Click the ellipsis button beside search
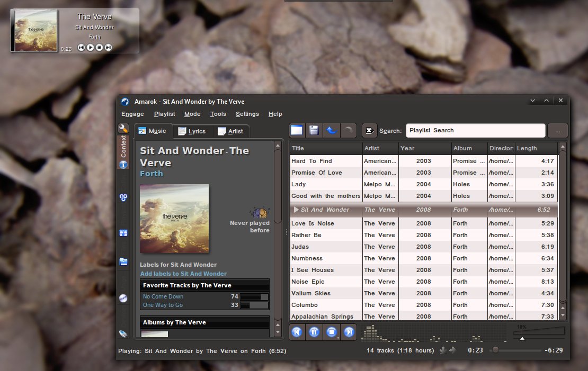 (557, 131)
